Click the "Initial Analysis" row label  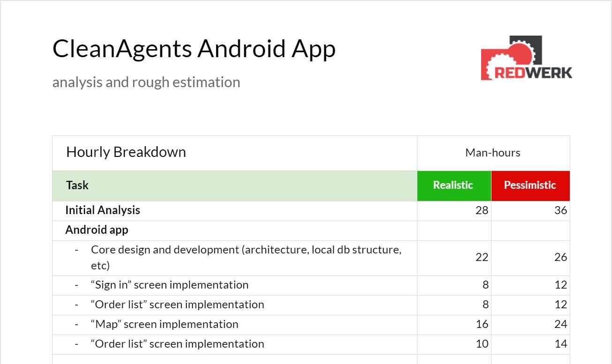point(102,210)
